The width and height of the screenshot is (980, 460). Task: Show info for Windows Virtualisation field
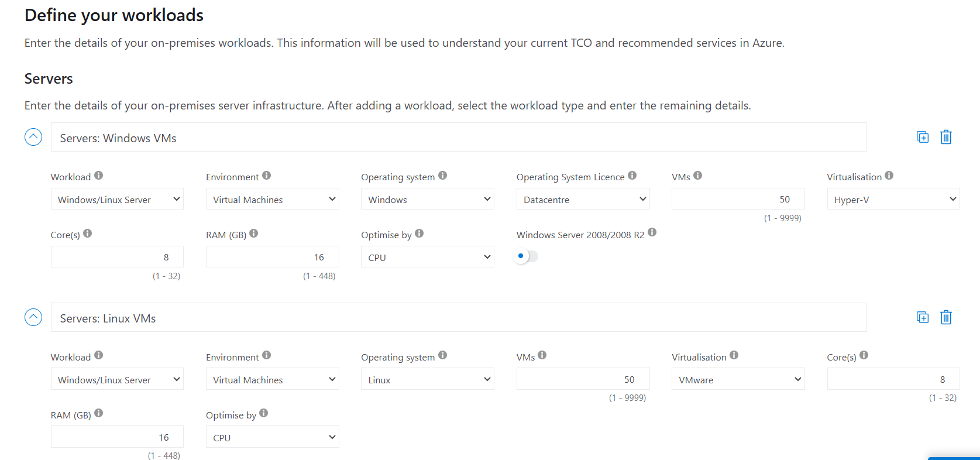889,176
